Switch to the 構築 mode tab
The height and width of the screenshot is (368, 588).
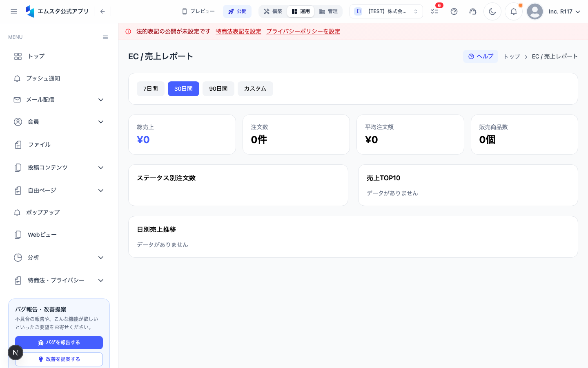coord(273,11)
